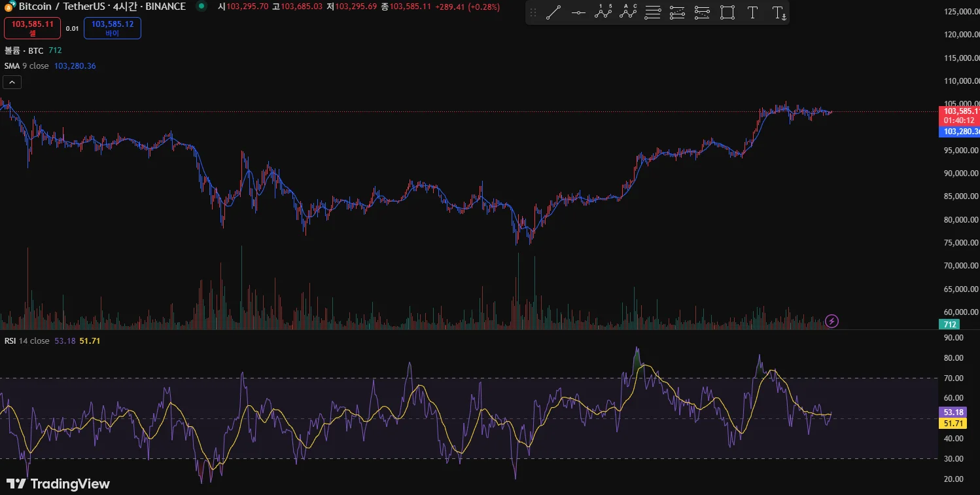The width and height of the screenshot is (980, 495).
Task: Click the 120,000.00 price axis label
Action: click(x=962, y=35)
